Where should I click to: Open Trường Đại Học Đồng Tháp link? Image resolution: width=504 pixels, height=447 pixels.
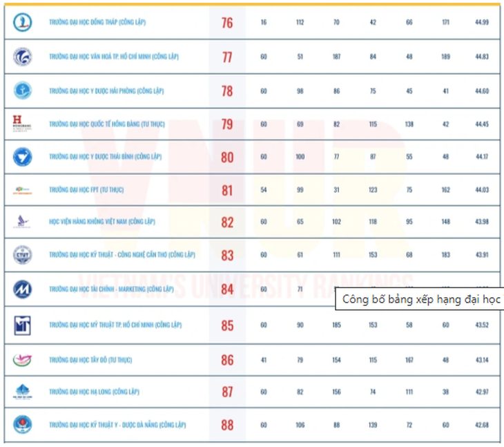97,22
